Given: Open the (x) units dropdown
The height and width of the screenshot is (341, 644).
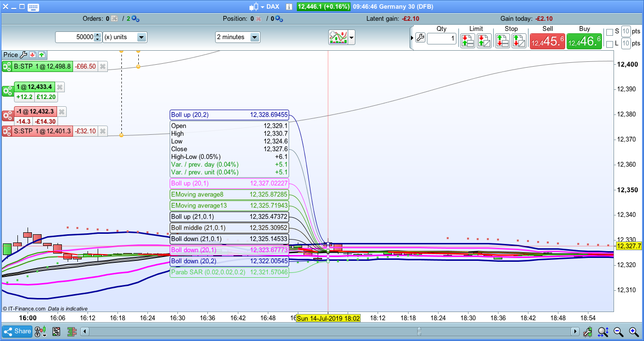Looking at the screenshot, I should pos(125,37).
